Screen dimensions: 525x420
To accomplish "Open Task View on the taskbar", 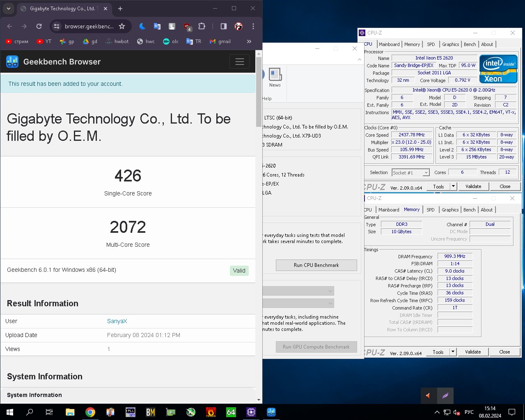I will (x=49, y=412).
